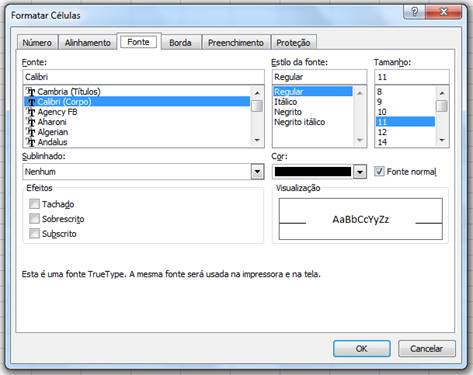Select Negrito itálico font style

(x=299, y=122)
